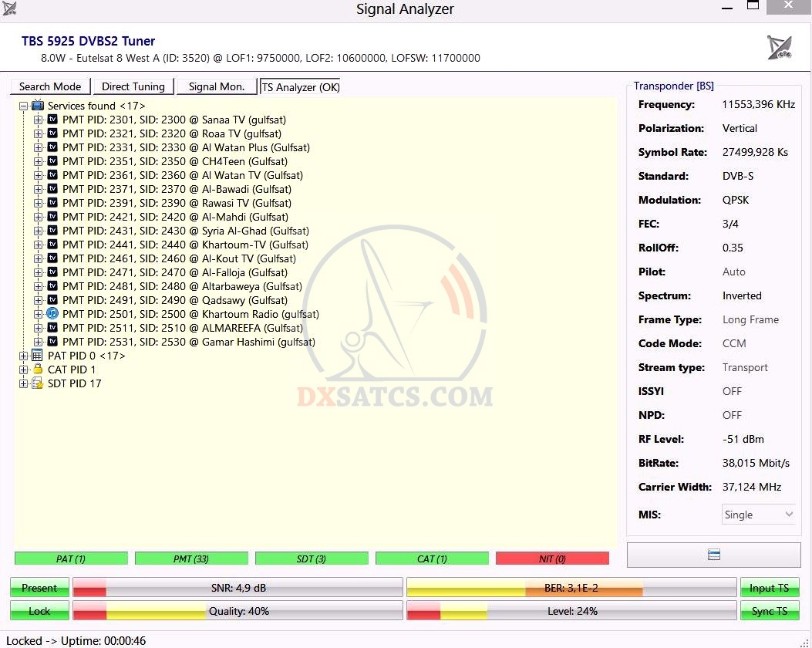Click the radio icon for Khartoum Radio
Image resolution: width=812 pixels, height=648 pixels.
point(52,313)
